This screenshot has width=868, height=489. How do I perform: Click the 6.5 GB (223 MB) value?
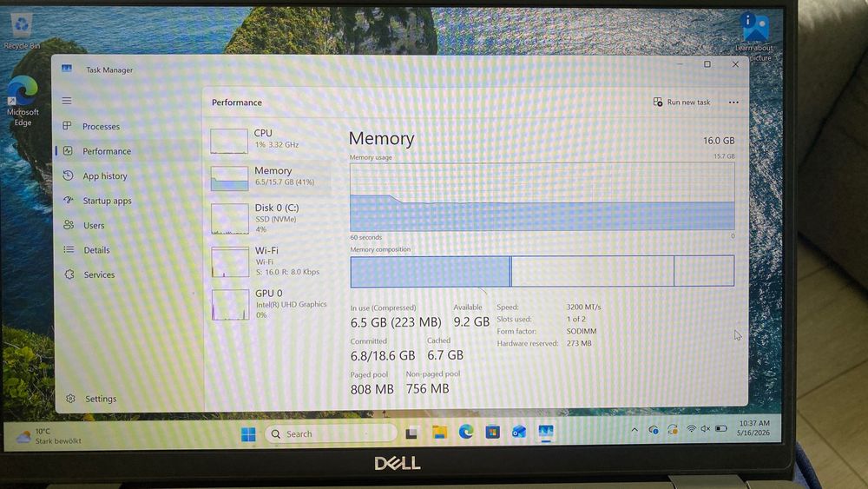[x=396, y=321]
